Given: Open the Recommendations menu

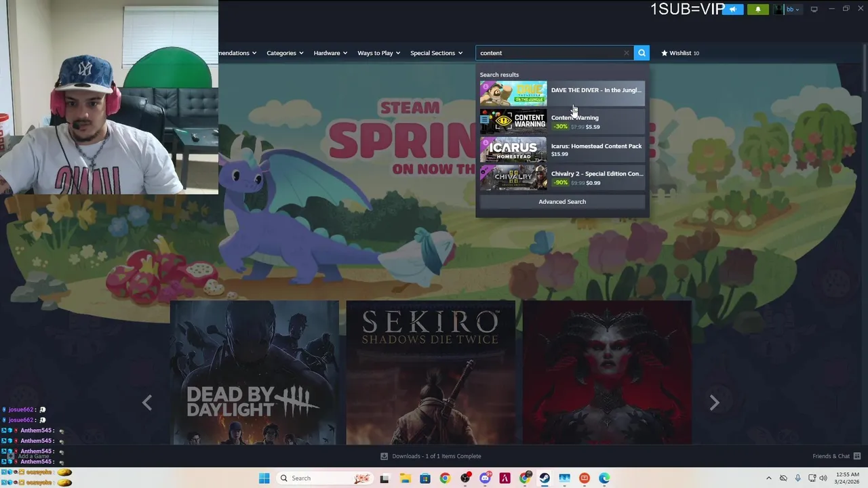Looking at the screenshot, I should (237, 53).
